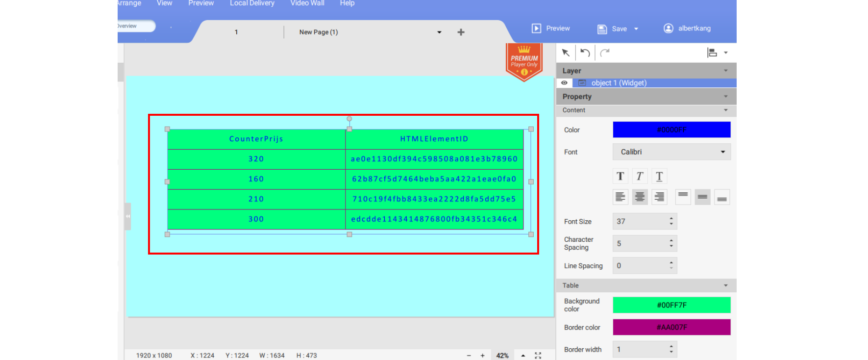Open the Calibri font dropdown

tap(671, 152)
